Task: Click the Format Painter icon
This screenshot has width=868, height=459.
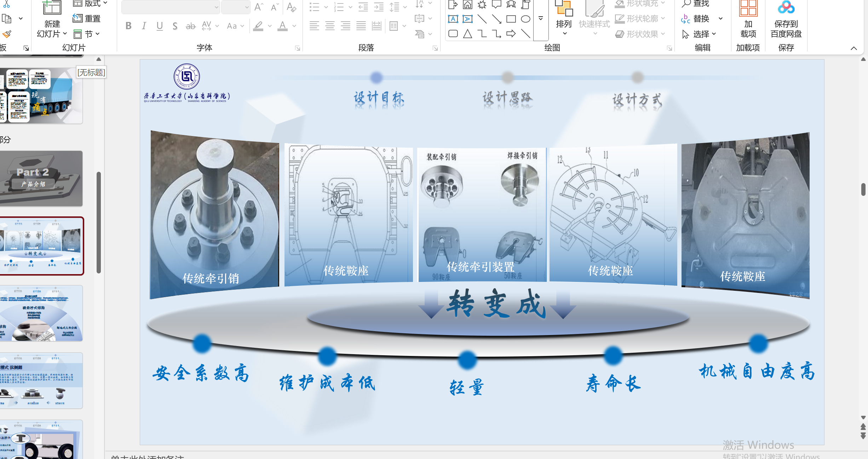Action: [x=7, y=34]
